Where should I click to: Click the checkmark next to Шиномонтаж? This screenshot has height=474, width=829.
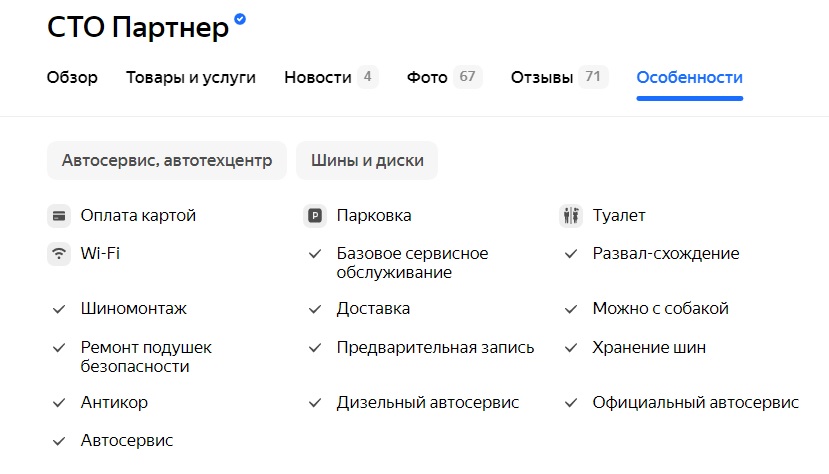pyautogui.click(x=59, y=309)
